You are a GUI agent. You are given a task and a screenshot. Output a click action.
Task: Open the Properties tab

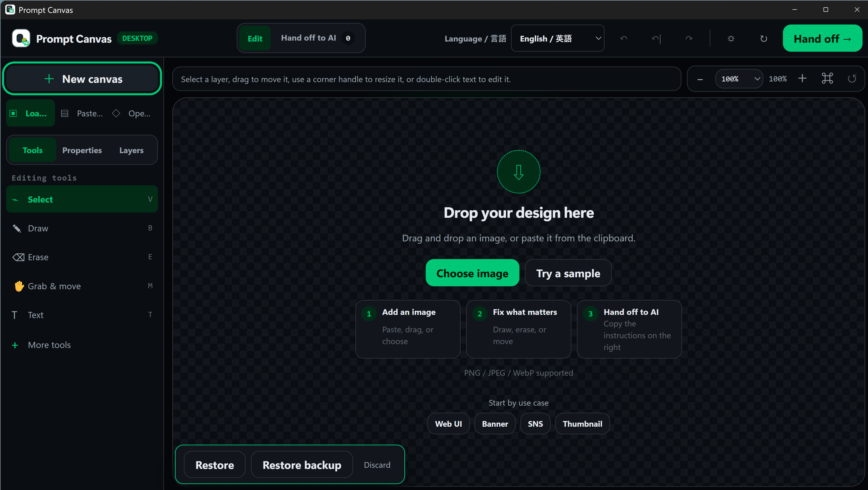pyautogui.click(x=82, y=150)
